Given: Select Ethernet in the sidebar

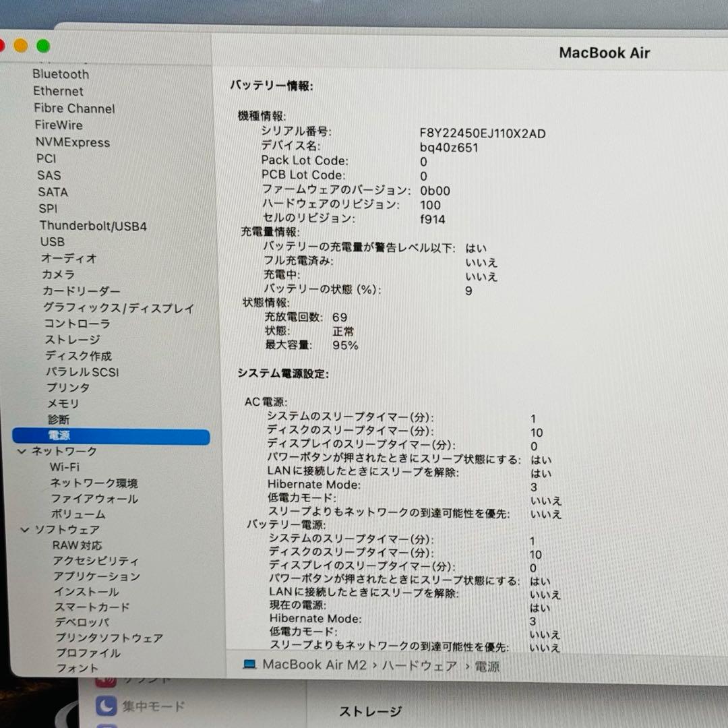Looking at the screenshot, I should coord(58,91).
